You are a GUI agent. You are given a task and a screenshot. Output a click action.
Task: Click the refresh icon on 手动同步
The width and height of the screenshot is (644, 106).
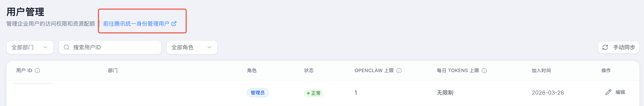pos(605,47)
